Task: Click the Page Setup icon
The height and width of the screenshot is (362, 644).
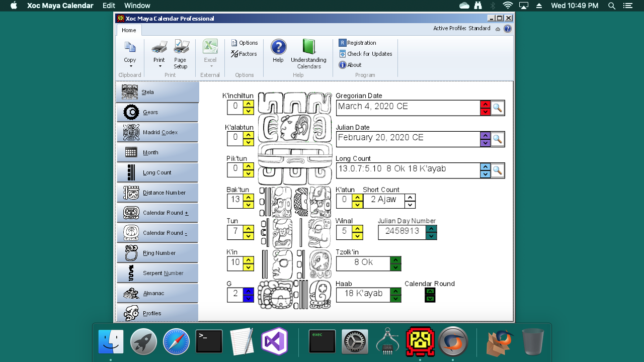Action: (181, 47)
